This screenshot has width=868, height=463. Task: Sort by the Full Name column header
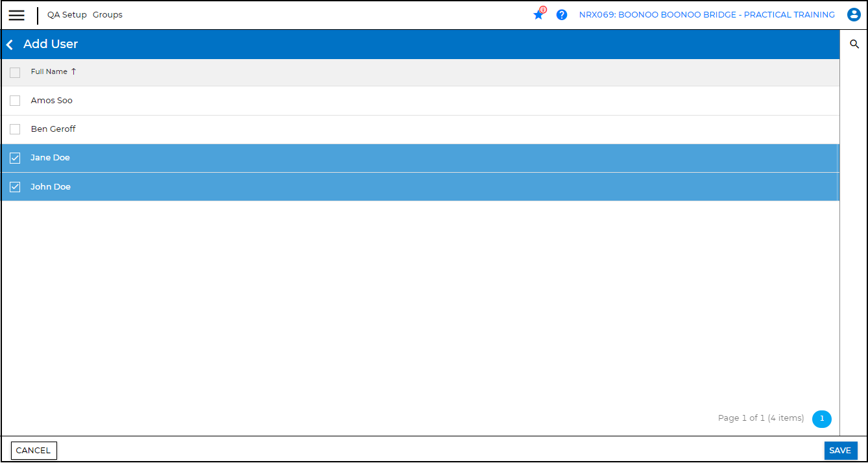pos(49,71)
